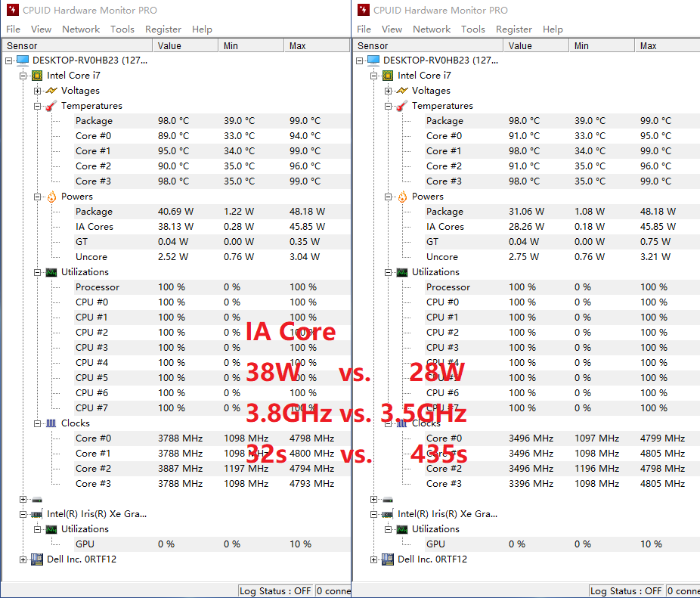Collapse the Intel Core i7 node in left window
The width and height of the screenshot is (700, 598).
23,76
